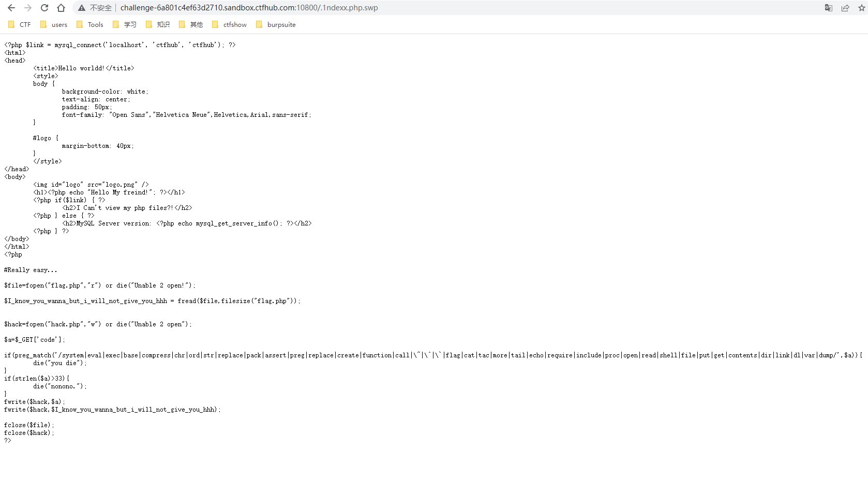Click the img logo.png tag line
The width and height of the screenshot is (868, 483).
coord(91,185)
